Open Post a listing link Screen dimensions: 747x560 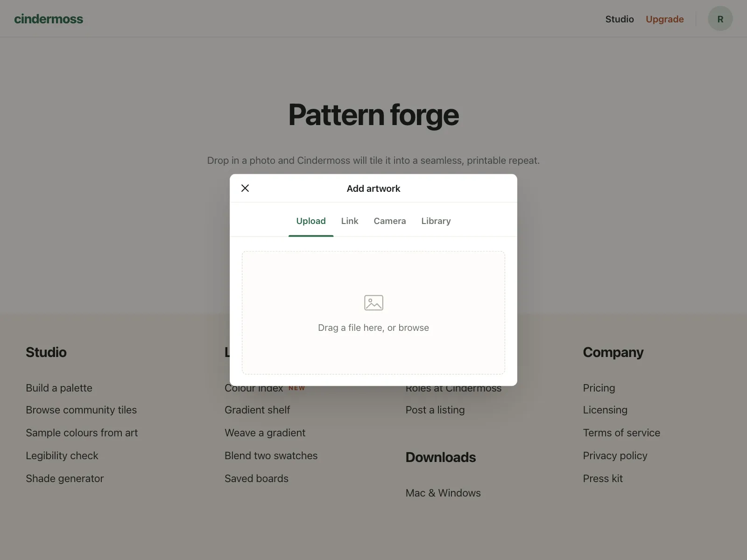tap(435, 410)
